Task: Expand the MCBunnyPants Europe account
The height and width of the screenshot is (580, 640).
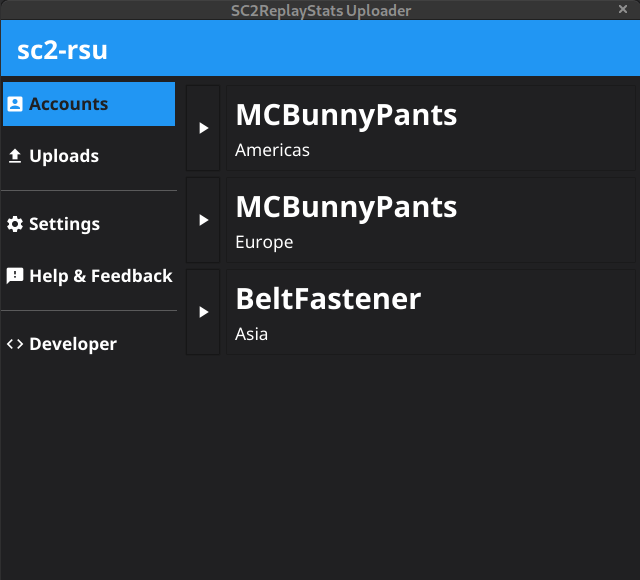Action: tap(203, 220)
